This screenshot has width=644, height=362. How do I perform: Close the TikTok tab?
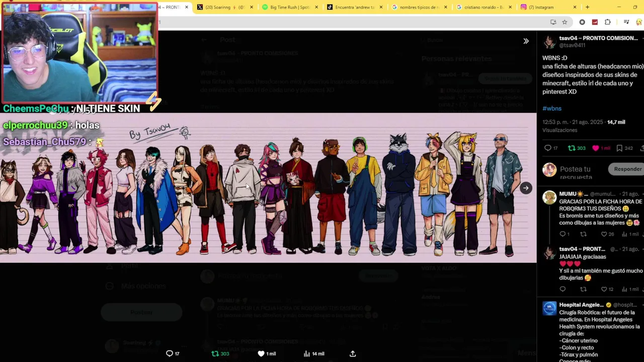pos(381,7)
